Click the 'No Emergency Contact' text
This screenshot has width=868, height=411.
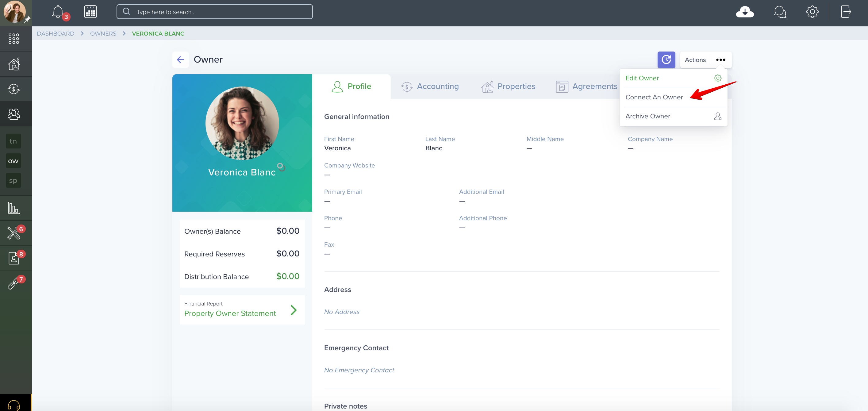click(359, 370)
